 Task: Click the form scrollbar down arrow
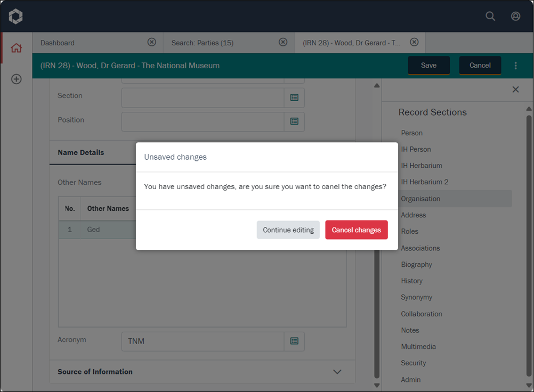pyautogui.click(x=377, y=385)
